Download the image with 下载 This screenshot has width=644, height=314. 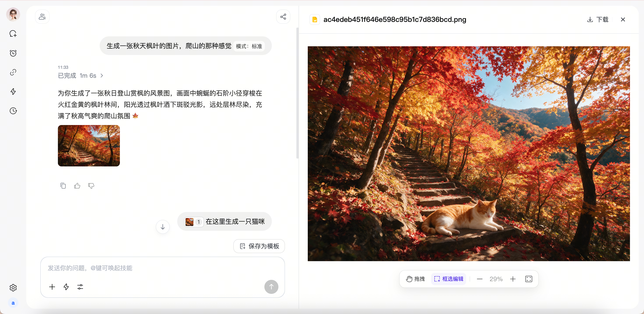click(x=598, y=19)
